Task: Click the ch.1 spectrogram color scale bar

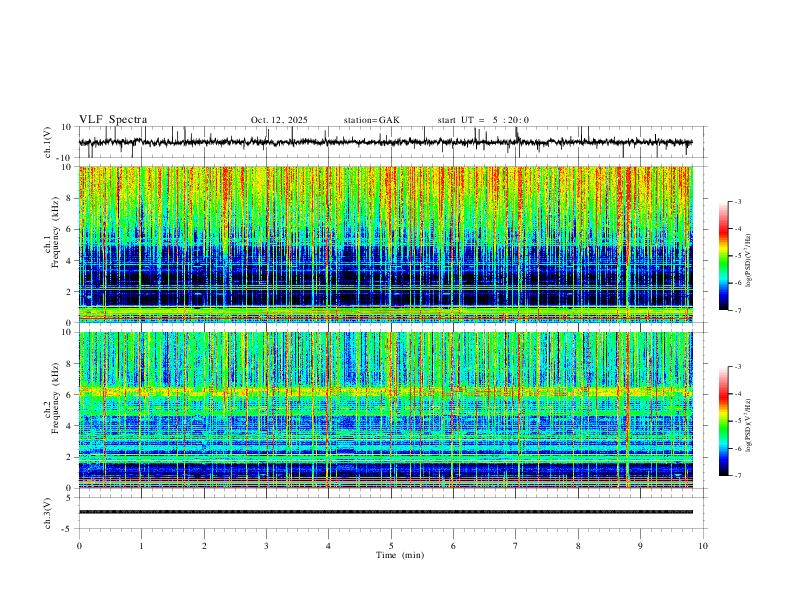Action: [x=724, y=256]
